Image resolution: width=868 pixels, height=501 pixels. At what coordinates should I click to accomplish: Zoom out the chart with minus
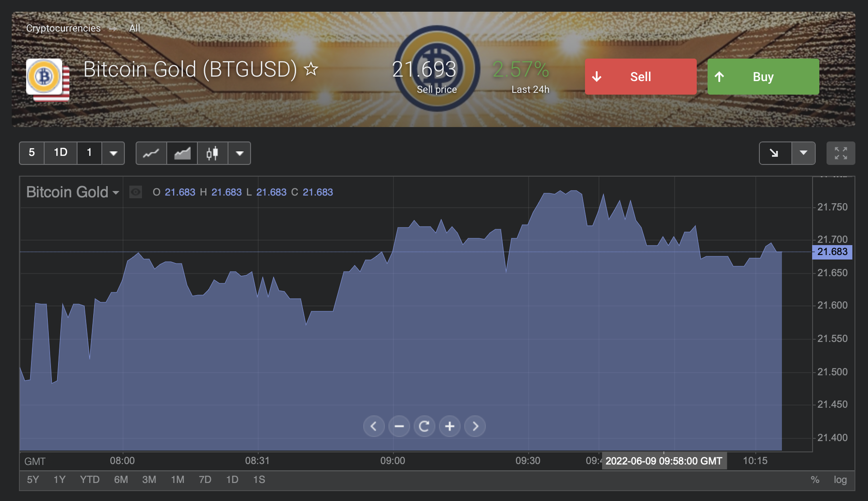tap(399, 426)
